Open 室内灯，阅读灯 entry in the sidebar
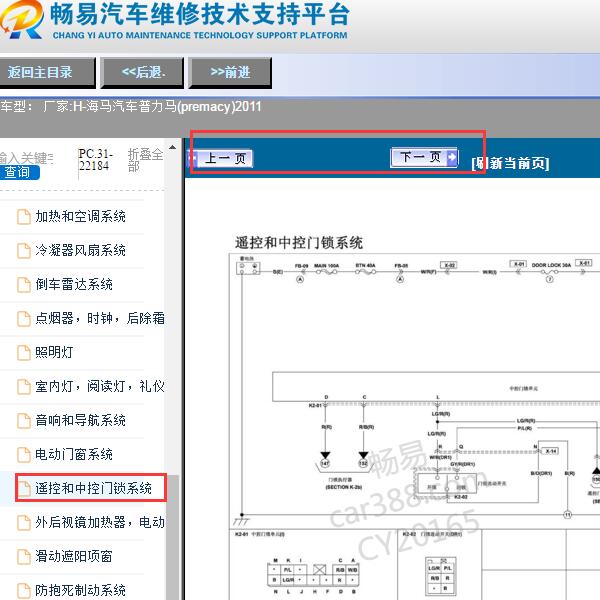Viewport: 600px width, 600px height. coord(100,386)
